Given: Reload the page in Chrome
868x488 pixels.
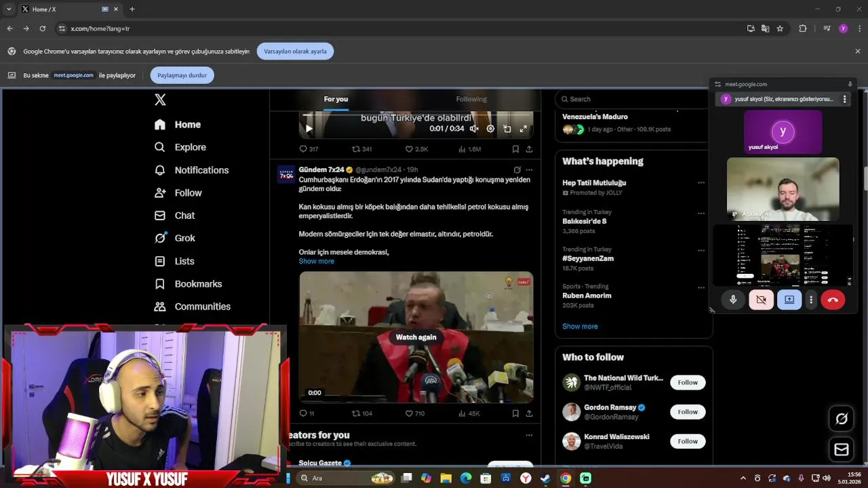Looking at the screenshot, I should point(42,28).
